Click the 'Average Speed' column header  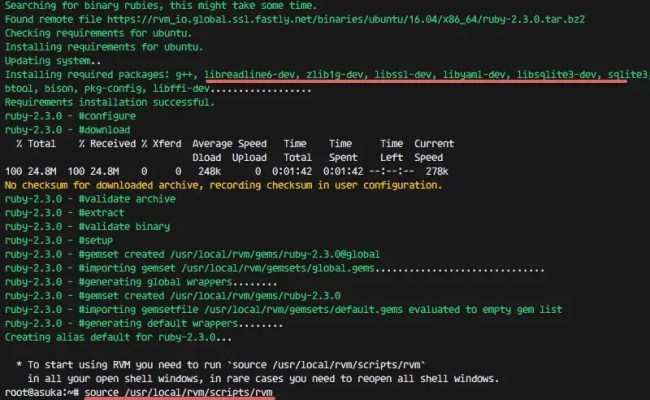click(230, 143)
